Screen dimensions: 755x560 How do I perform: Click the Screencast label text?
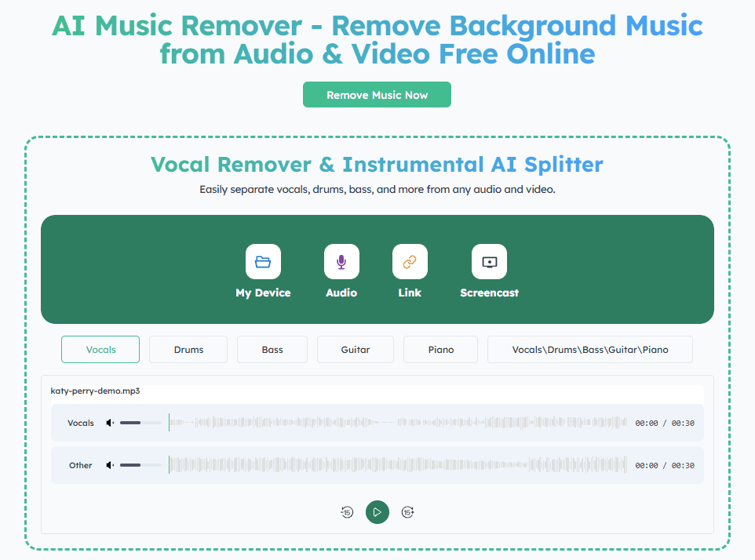(x=489, y=293)
